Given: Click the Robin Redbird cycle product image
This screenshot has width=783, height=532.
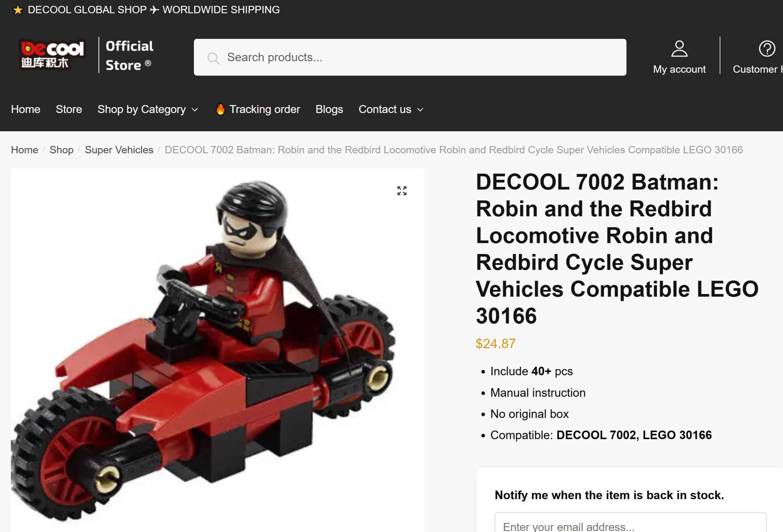Looking at the screenshot, I should coord(217,350).
